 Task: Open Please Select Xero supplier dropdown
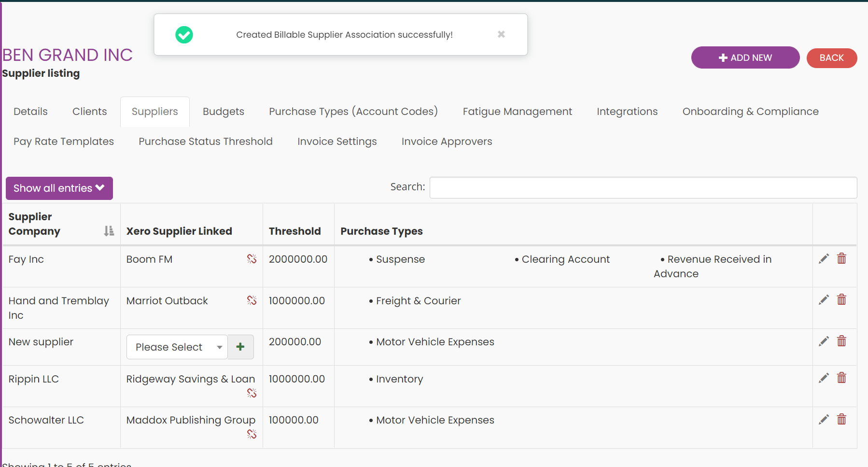click(x=177, y=347)
